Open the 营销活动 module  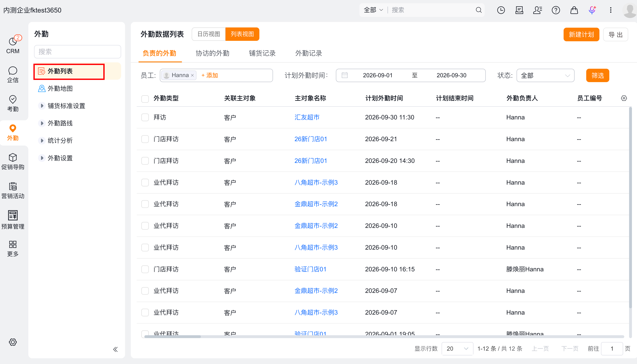tap(13, 191)
